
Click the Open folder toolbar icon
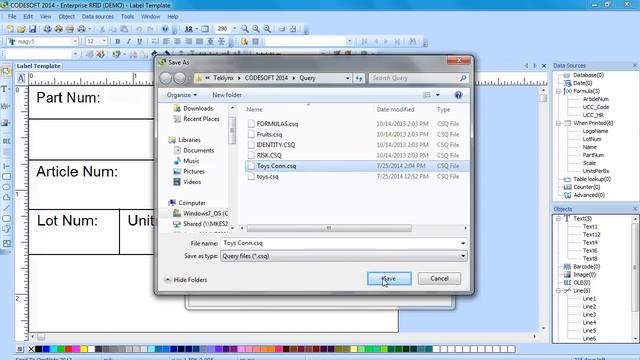click(21, 29)
